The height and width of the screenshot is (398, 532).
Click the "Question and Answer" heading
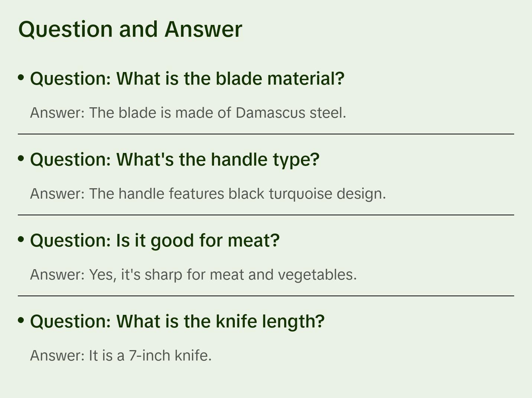[x=130, y=29]
